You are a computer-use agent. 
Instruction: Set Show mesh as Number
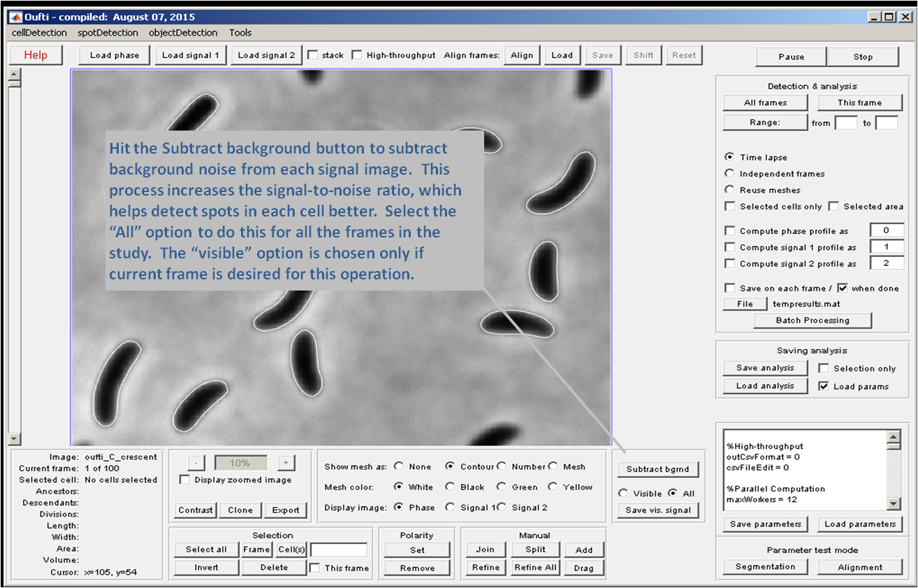point(501,466)
